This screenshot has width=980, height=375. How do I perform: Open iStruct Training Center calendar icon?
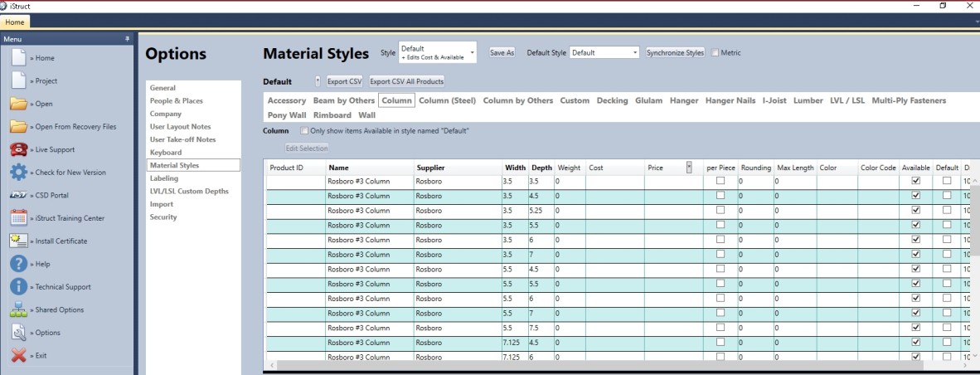point(18,218)
